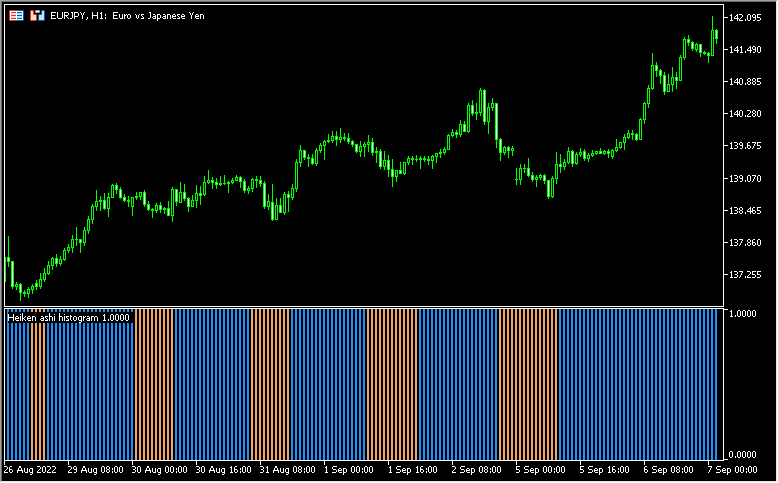Click the last orange histogram block
Viewport: 778px width, 483px height.
[x=528, y=385]
